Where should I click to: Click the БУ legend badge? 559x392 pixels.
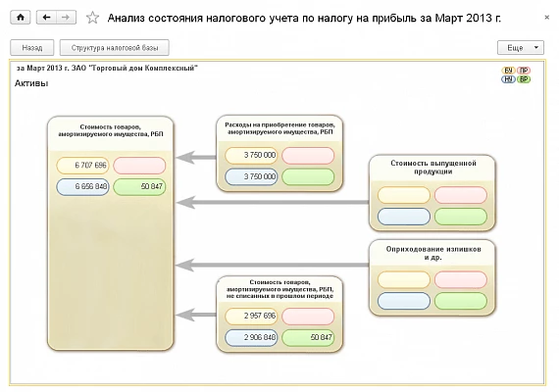click(x=508, y=71)
